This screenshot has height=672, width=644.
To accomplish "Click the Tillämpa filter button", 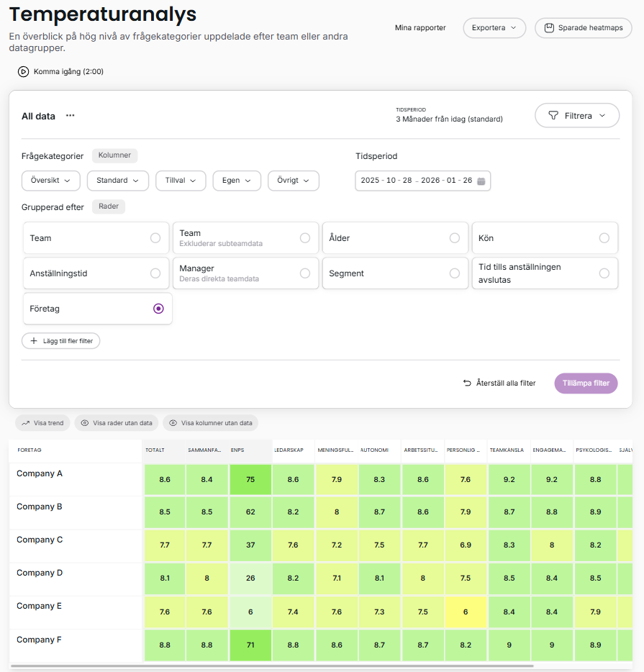I will click(586, 383).
